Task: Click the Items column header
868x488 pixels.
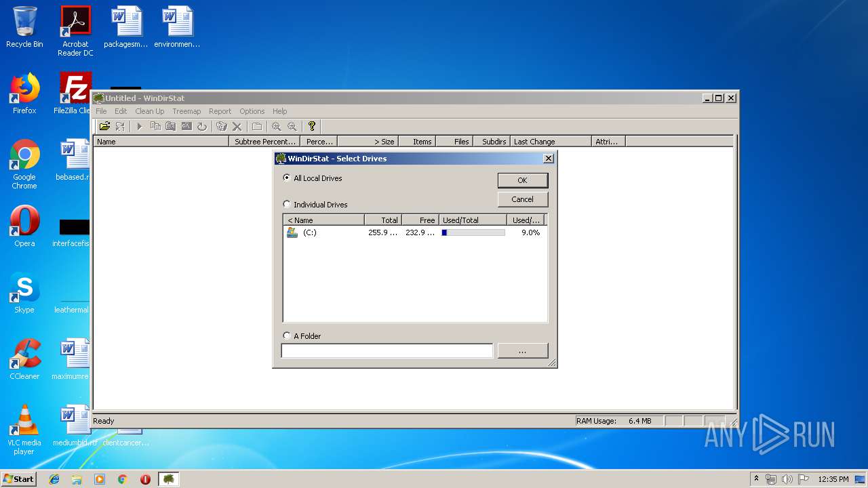Action: point(417,142)
